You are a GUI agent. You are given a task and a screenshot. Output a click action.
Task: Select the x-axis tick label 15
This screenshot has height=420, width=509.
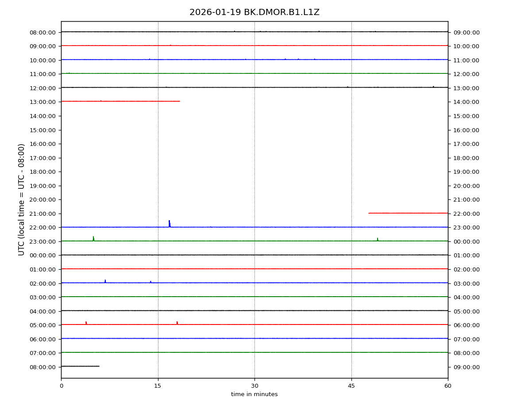point(158,386)
